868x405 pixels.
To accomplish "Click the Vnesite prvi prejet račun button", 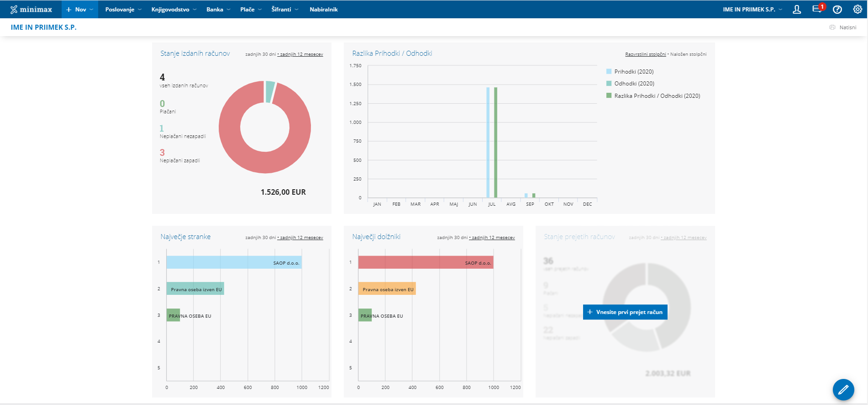I will tap(625, 312).
